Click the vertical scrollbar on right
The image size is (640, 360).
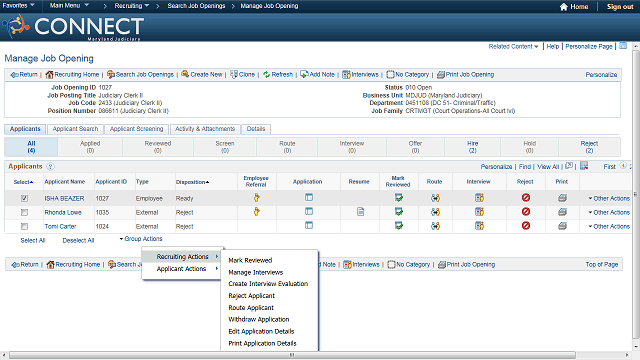click(636, 194)
